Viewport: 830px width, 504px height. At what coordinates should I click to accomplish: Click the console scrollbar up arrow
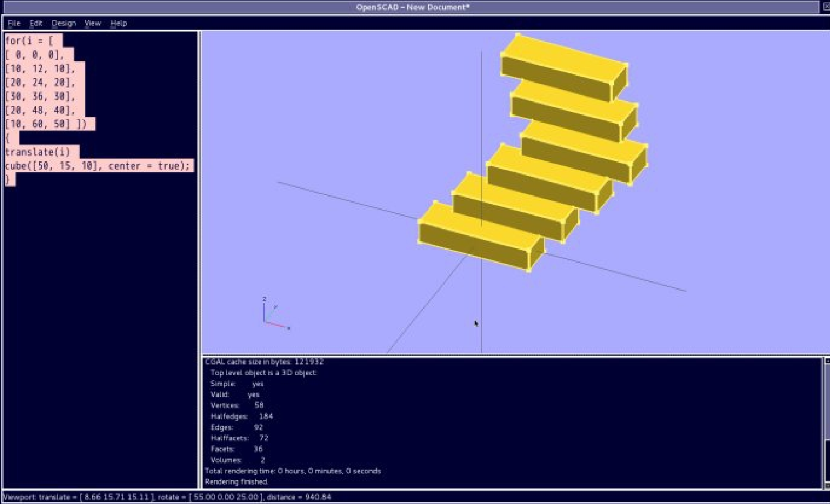coord(826,361)
